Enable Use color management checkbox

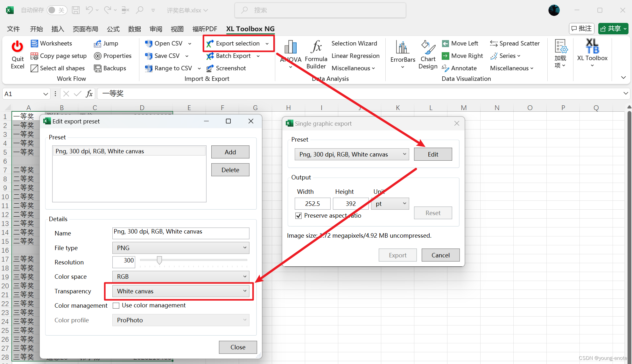coord(116,305)
